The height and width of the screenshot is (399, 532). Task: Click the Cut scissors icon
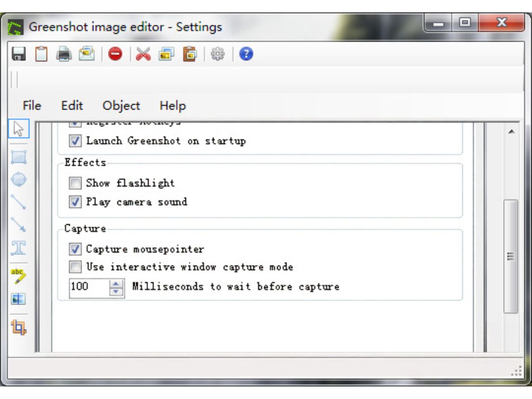[143, 55]
